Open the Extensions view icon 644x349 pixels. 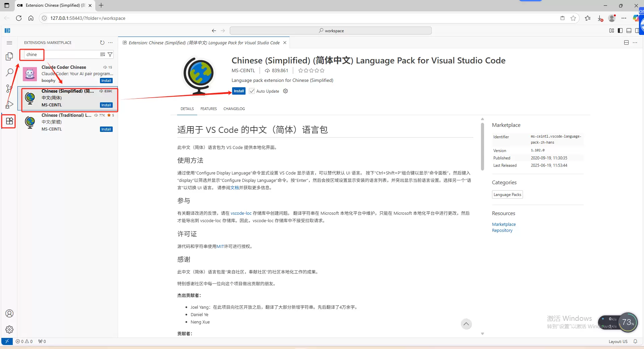coord(9,121)
